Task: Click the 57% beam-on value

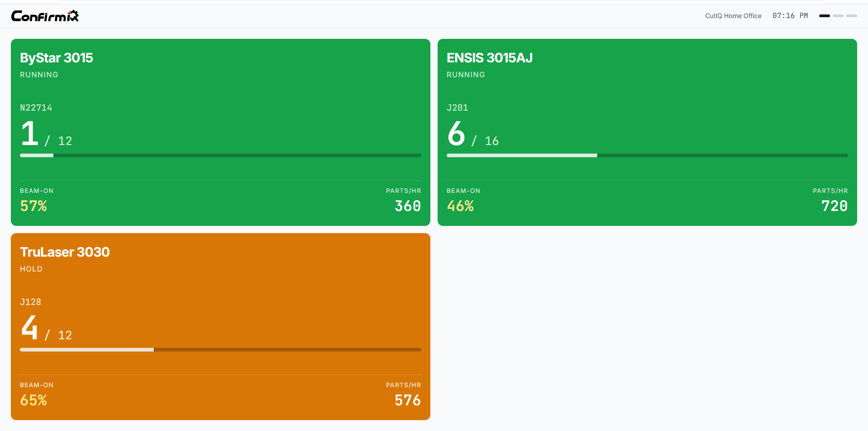Action: (33, 206)
